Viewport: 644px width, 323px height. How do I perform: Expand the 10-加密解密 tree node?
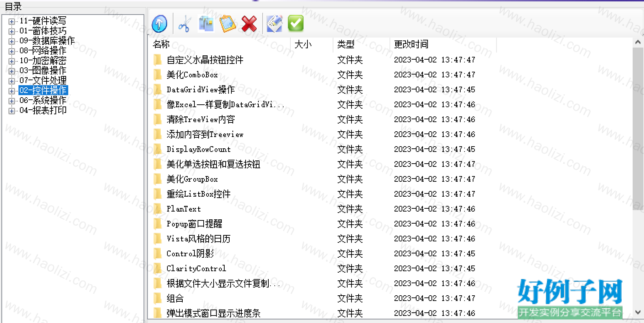pyautogui.click(x=12, y=61)
